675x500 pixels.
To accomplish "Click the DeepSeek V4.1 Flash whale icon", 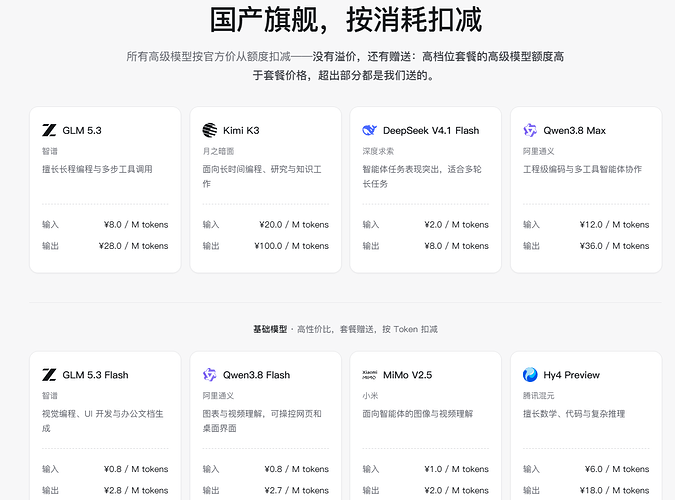I will pyautogui.click(x=369, y=130).
